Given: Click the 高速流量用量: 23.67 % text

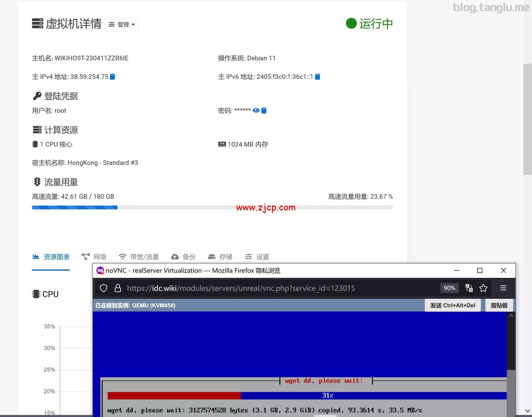Looking at the screenshot, I should 360,196.
